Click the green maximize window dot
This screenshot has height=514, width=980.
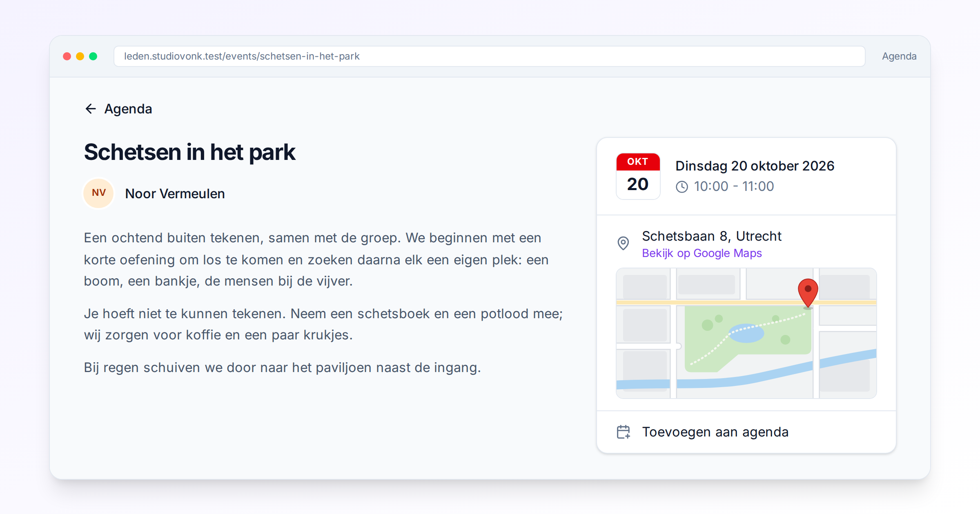(93, 56)
